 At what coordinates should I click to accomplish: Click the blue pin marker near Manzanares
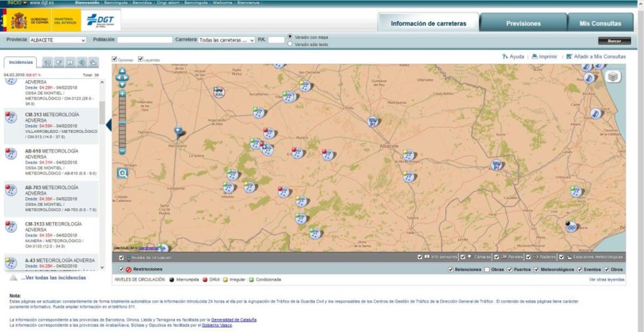(178, 131)
